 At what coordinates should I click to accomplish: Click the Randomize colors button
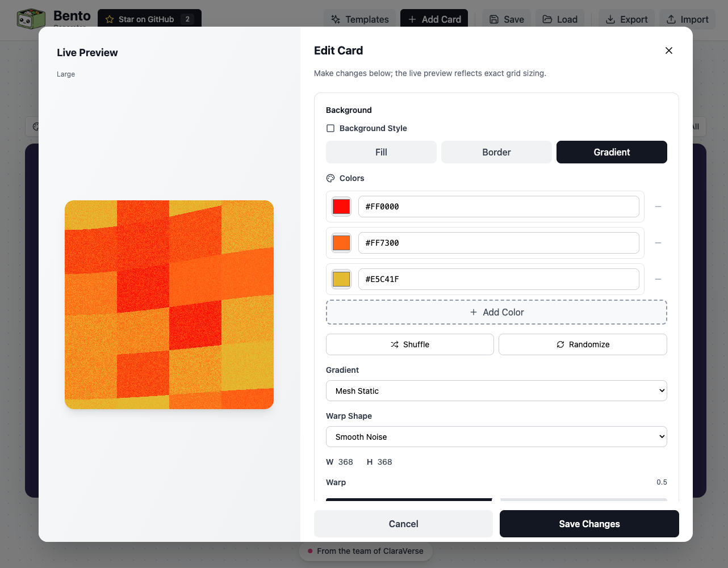click(x=582, y=344)
